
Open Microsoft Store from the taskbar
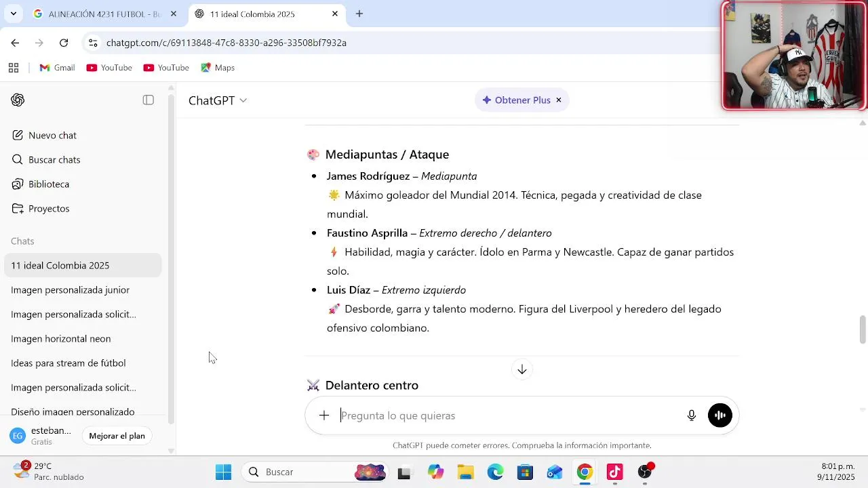(525, 472)
